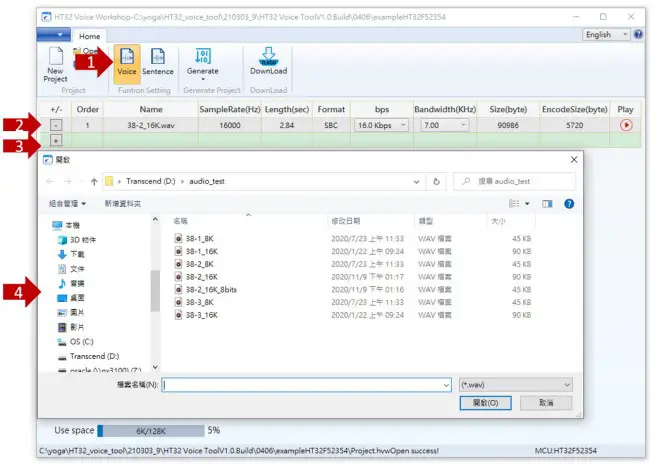
Task: Sort files by the size column header
Action: pos(511,221)
